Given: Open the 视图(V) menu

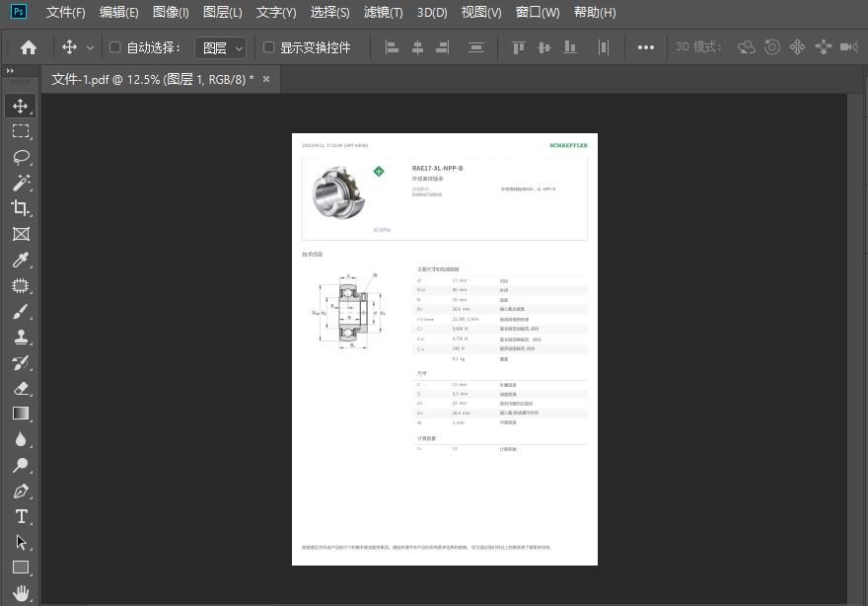Looking at the screenshot, I should (x=481, y=12).
